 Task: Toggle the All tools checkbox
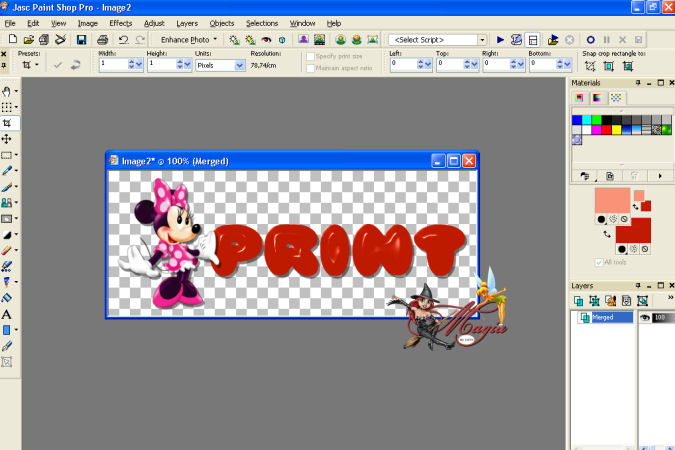tap(599, 262)
